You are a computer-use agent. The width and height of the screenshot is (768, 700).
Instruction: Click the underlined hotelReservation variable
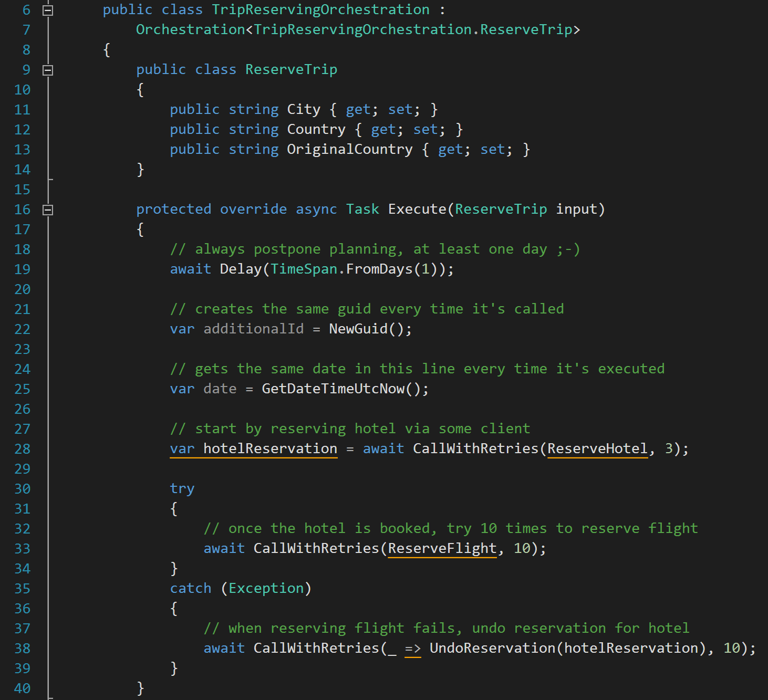271,448
